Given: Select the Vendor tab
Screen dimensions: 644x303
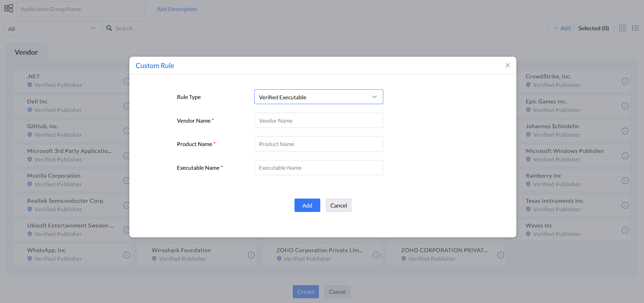Looking at the screenshot, I should click(26, 52).
